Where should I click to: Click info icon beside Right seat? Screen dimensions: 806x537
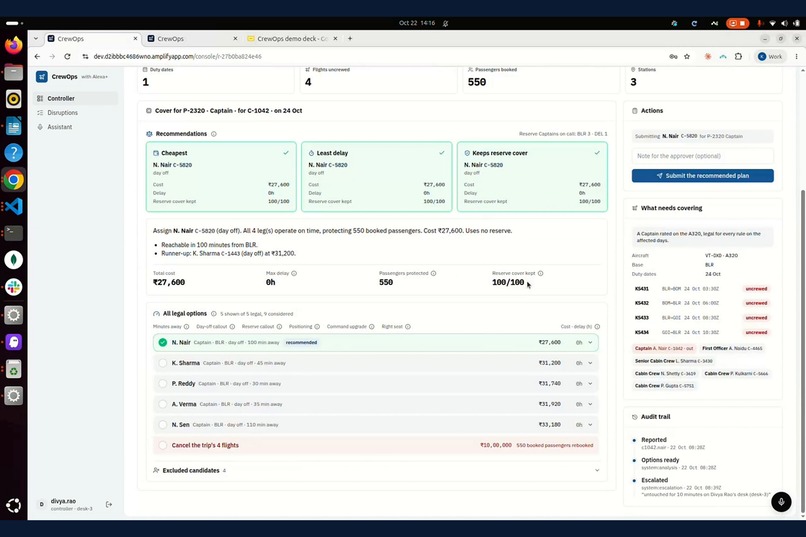(x=408, y=327)
